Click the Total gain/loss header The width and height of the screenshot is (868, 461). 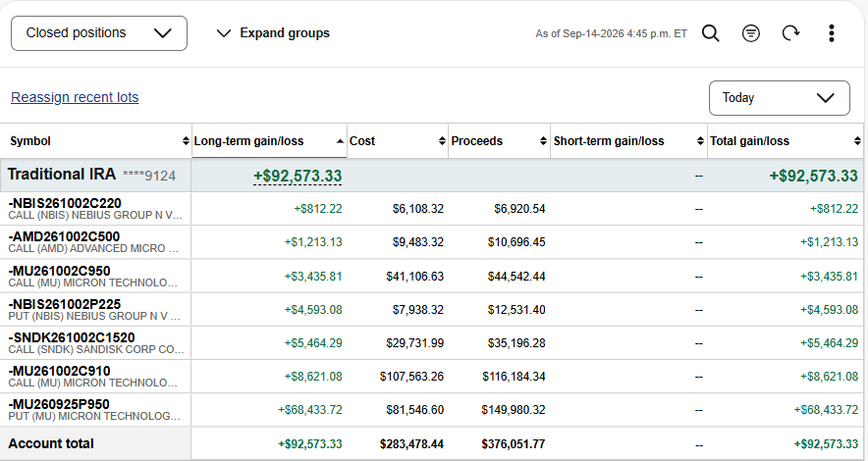[749, 141]
